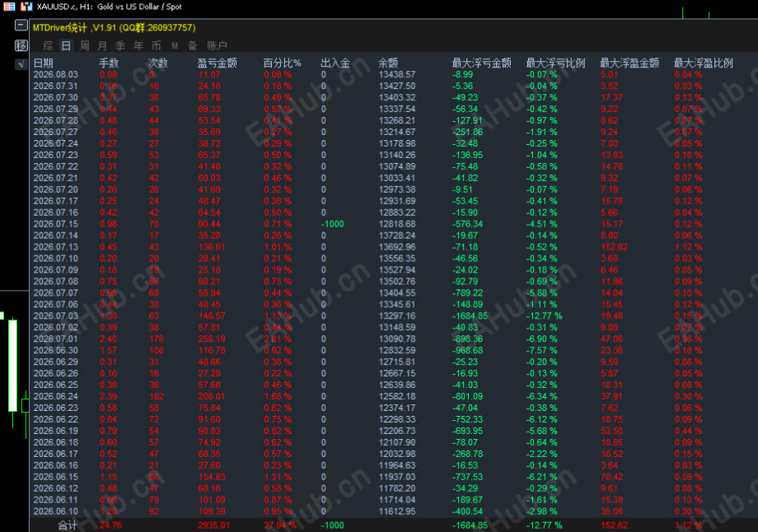The height and width of the screenshot is (532, 758).
Task: Open the 币 symbol tab
Action: (x=157, y=45)
